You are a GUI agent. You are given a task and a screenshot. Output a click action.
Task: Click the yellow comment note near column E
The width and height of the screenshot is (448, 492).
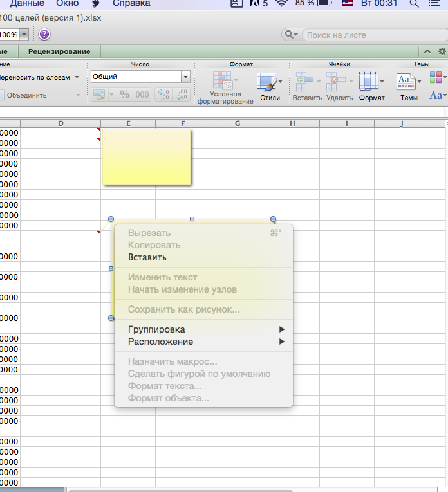click(147, 156)
